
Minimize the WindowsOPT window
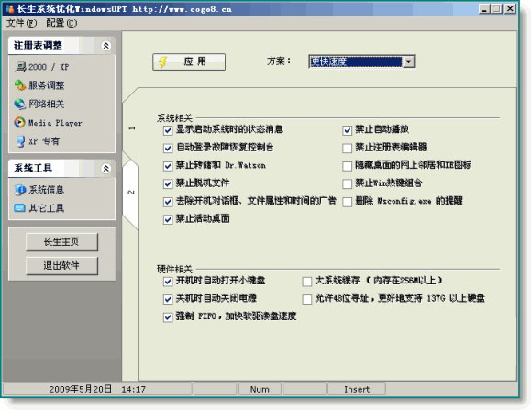pos(484,9)
